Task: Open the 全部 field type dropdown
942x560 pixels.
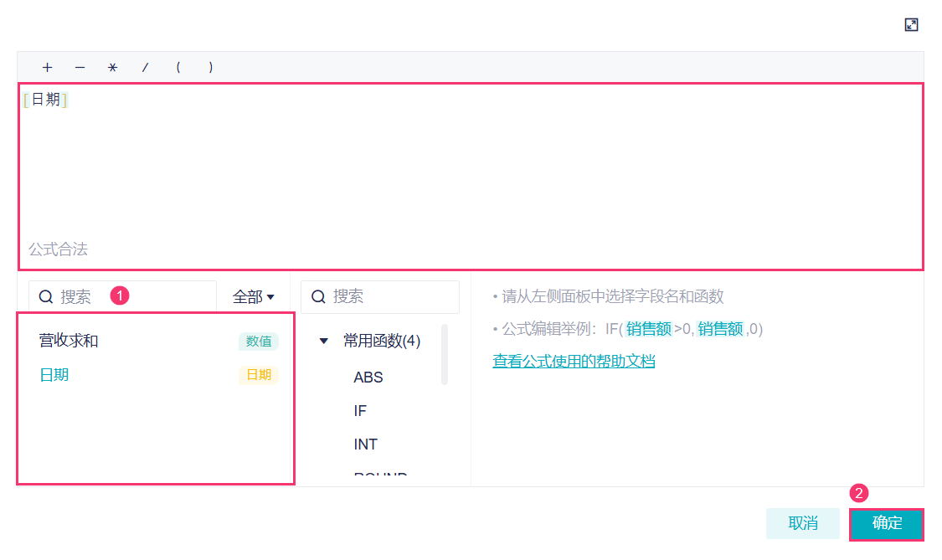Action: click(x=254, y=297)
